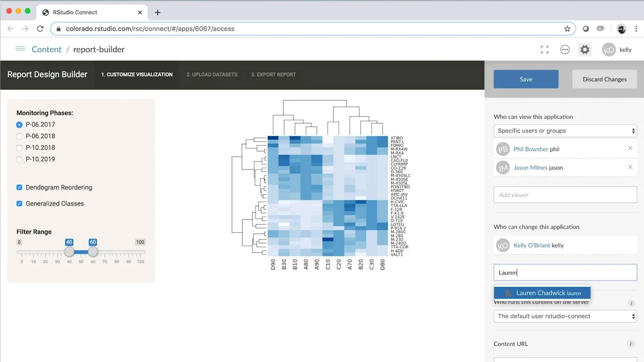Viewport: 644px width, 362px height.
Task: Open the hamburger navigation menu
Action: pos(20,49)
